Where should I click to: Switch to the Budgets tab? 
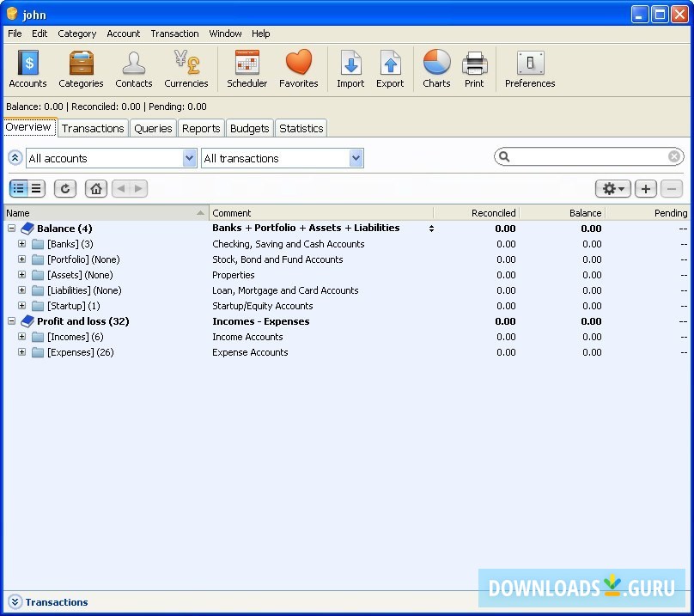coord(249,128)
